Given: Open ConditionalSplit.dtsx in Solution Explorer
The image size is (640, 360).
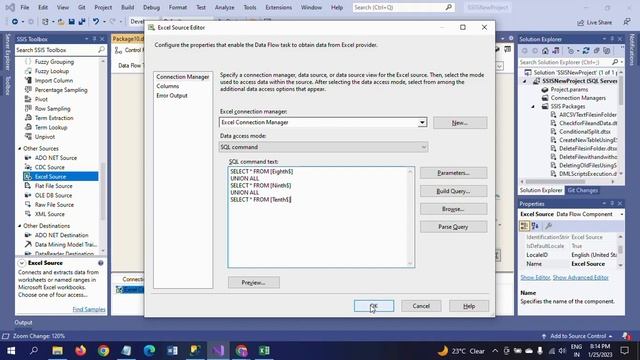Looking at the screenshot, I should click(584, 131).
